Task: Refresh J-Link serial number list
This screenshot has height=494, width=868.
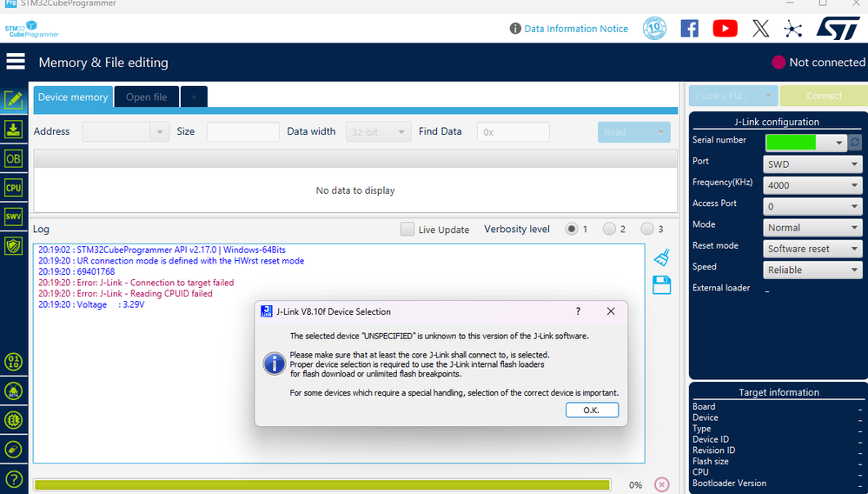Action: pos(855,143)
